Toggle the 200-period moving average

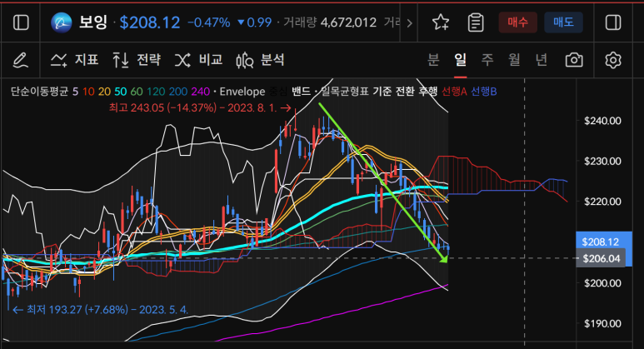point(177,91)
